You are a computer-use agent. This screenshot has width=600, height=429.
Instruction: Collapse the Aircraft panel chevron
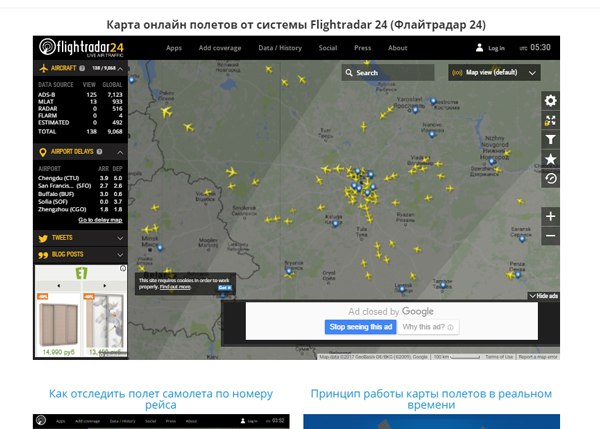pos(120,69)
